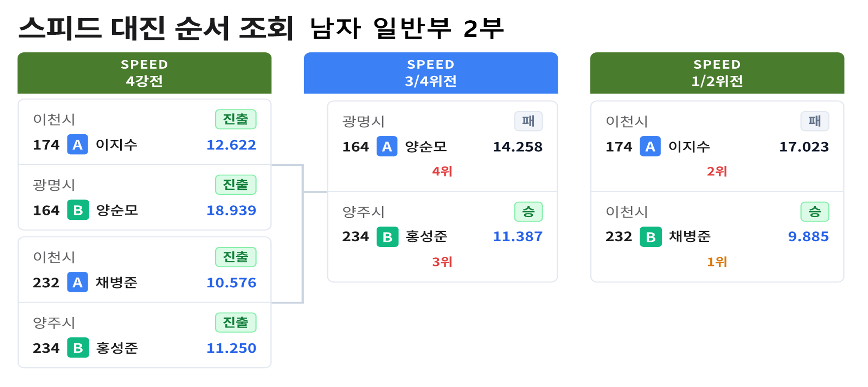
Task: Tap the A badge beside 이지수 in 1/2위전
Action: [x=650, y=147]
